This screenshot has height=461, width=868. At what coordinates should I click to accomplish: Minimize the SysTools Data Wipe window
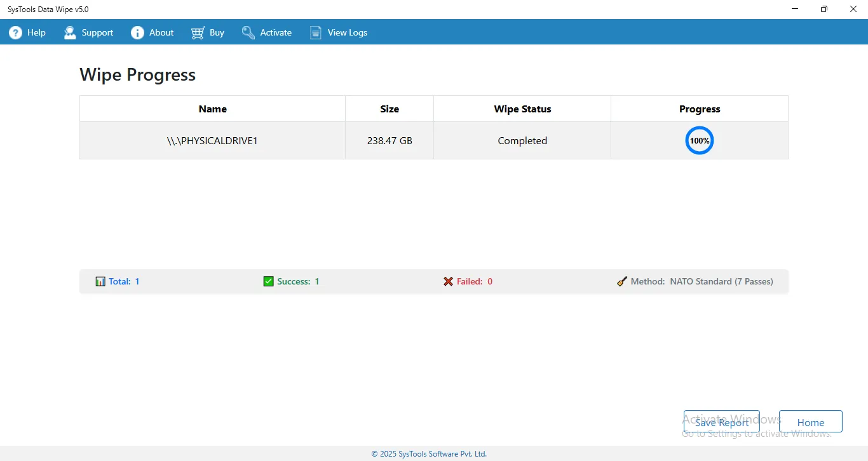pyautogui.click(x=795, y=9)
